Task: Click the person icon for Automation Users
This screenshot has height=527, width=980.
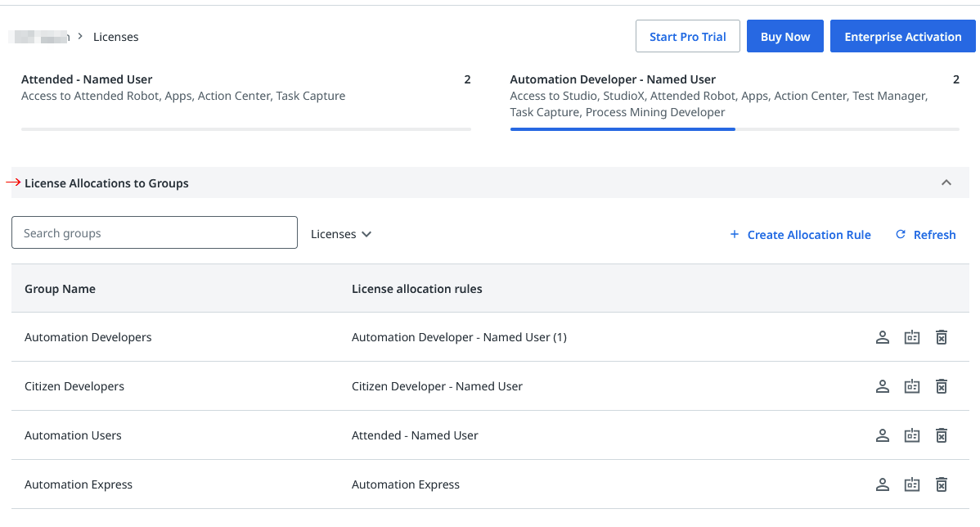Action: coord(883,435)
